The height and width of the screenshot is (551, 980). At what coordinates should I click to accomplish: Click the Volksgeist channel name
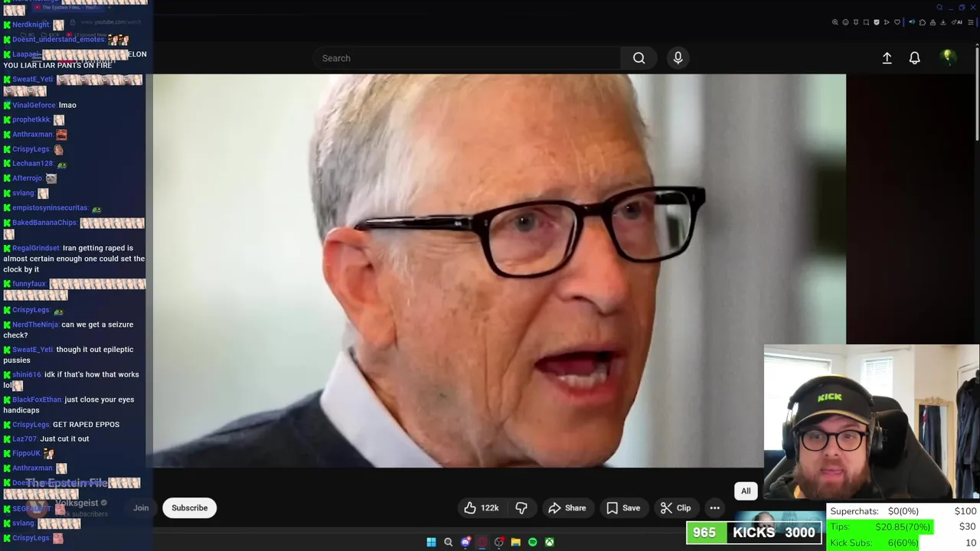point(77,503)
